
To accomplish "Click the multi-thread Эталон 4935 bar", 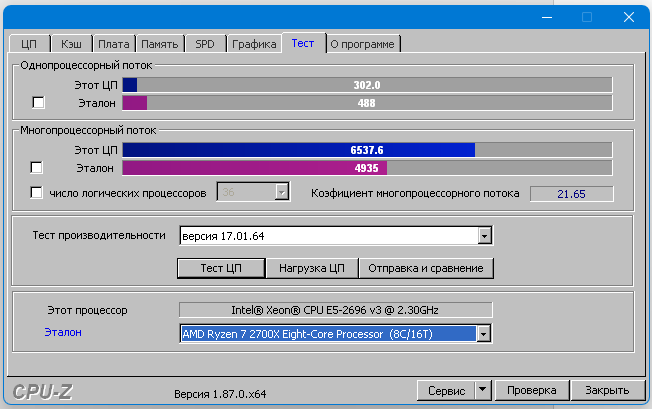I will [x=367, y=168].
